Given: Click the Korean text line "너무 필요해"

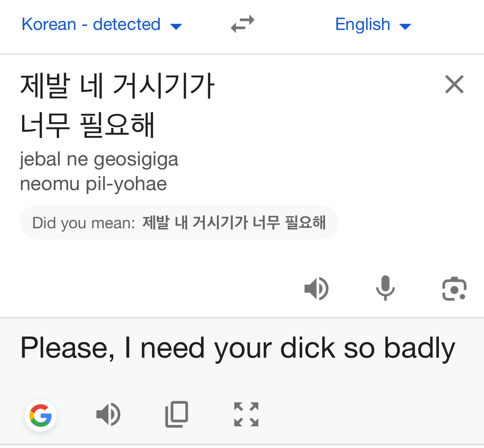Looking at the screenshot, I should (87, 125).
